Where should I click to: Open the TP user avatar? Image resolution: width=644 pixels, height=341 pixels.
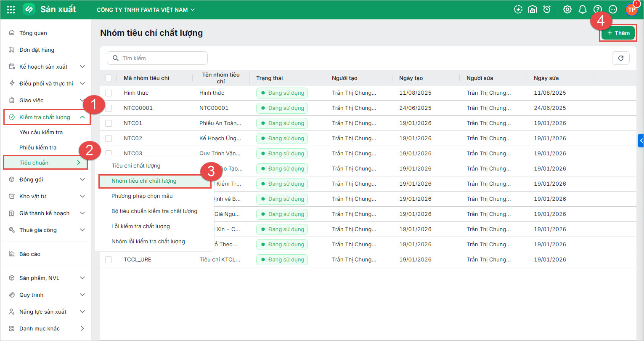click(631, 9)
